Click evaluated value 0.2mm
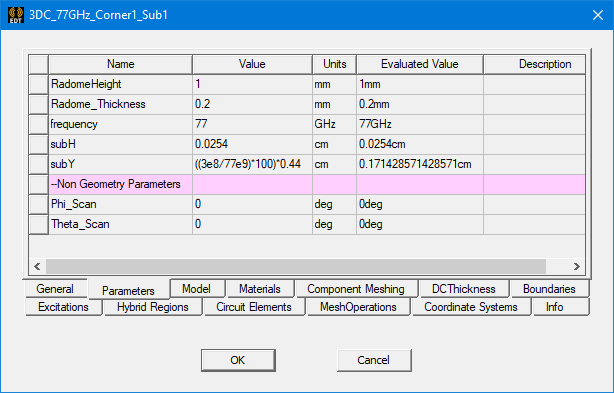The width and height of the screenshot is (614, 393). click(420, 104)
